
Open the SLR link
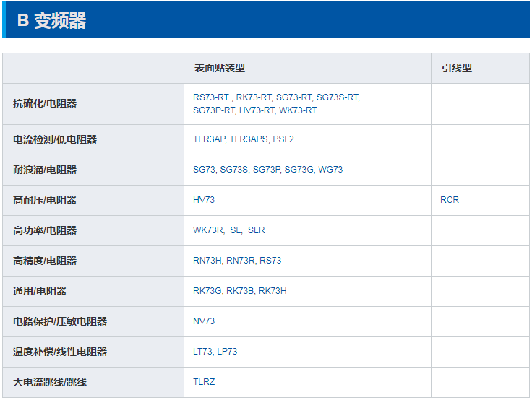coord(256,230)
